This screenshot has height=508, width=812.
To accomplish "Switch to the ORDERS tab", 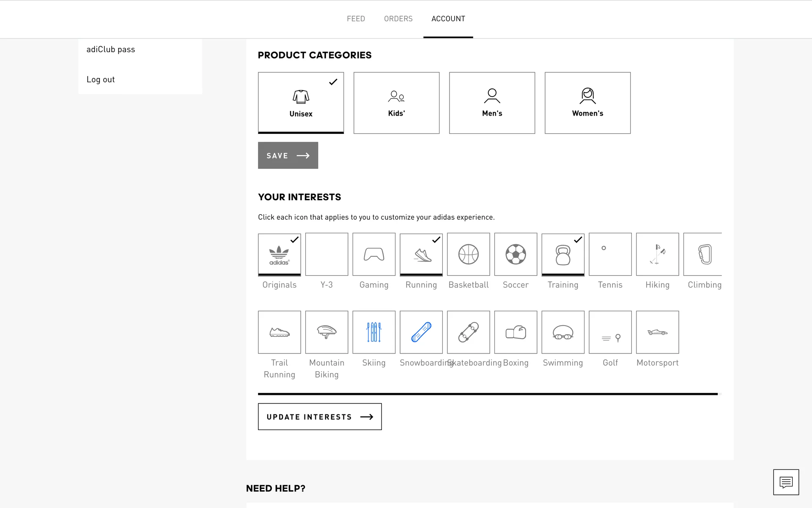I will click(398, 19).
